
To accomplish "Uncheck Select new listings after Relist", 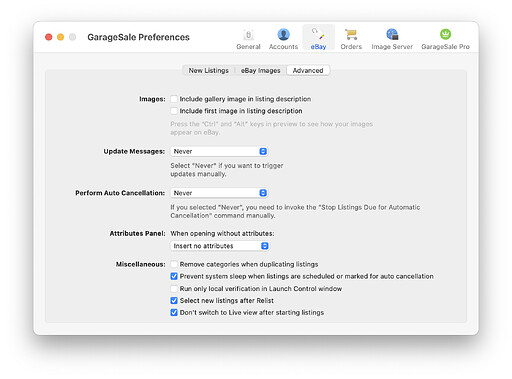I will click(174, 301).
